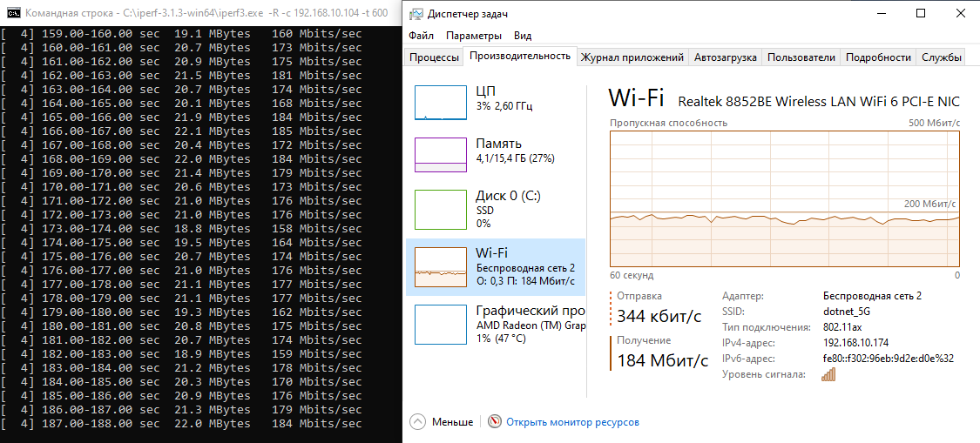Viewport: 980px width, 443px height.
Task: Maximize the Task Manager window
Action: (921, 13)
